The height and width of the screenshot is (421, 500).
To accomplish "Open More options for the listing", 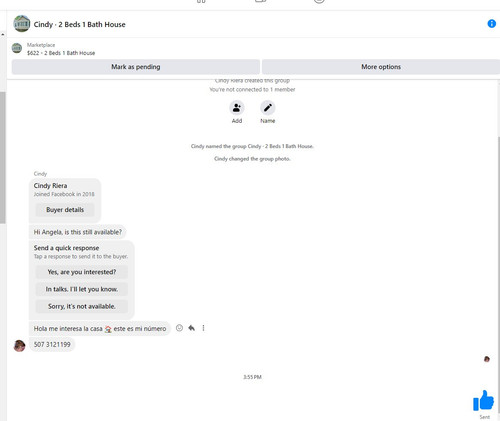I will 381,67.
